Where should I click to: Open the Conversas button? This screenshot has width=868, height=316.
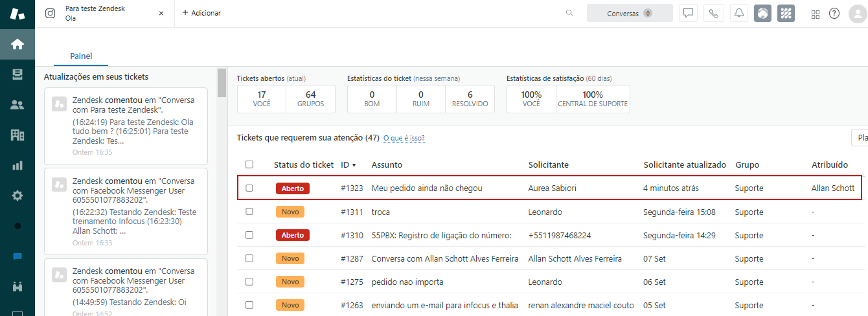629,13
